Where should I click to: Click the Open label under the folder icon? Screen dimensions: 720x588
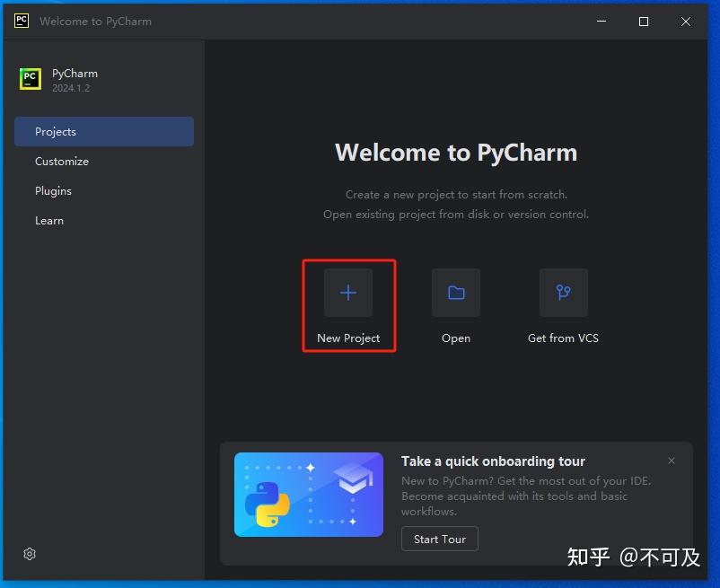[455, 338]
